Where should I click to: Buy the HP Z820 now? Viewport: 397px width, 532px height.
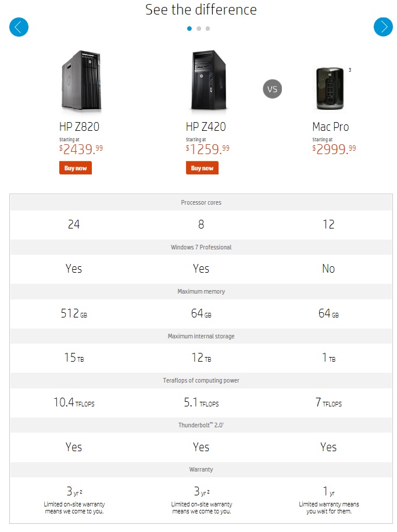tap(76, 168)
